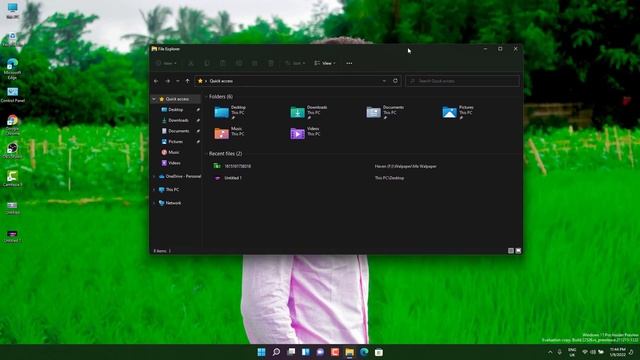Viewport: 640px width, 360px height.
Task: Open the Recent locations dropdown arrow
Action: point(178,81)
